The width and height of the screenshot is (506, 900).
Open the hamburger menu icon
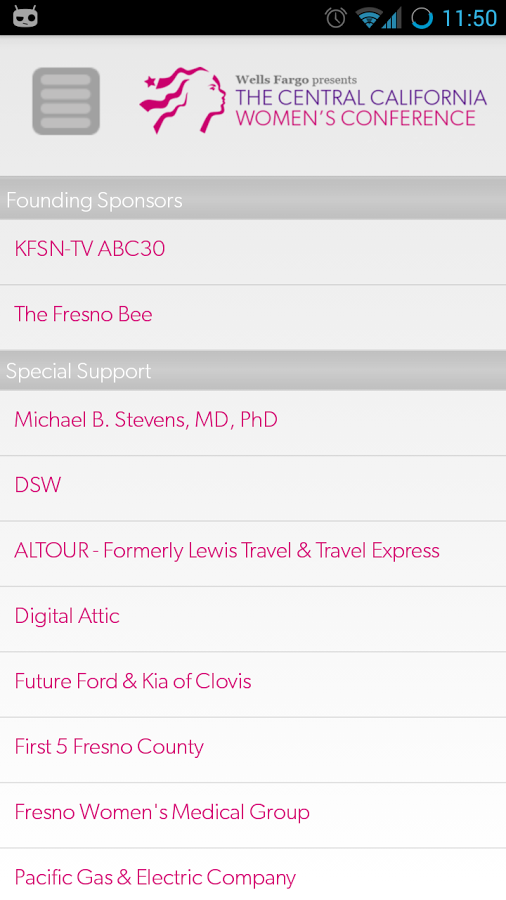66,101
